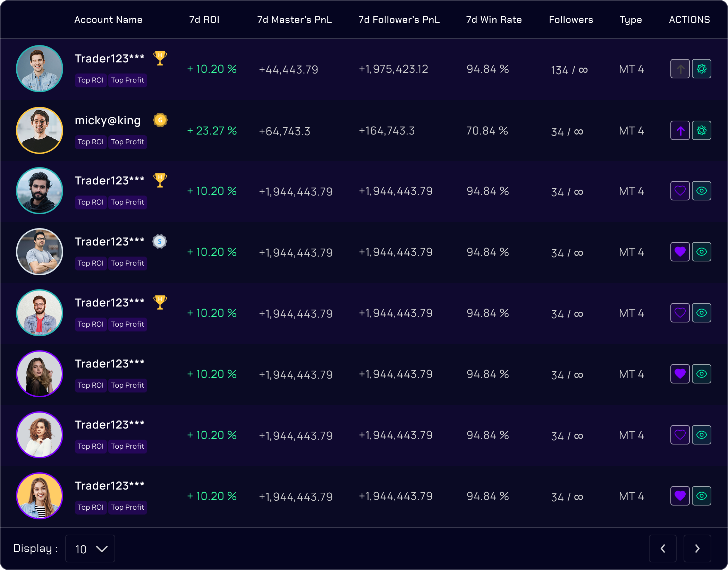Click the 34 / ∞ followers for micky@king
The image size is (728, 570).
pyautogui.click(x=567, y=132)
